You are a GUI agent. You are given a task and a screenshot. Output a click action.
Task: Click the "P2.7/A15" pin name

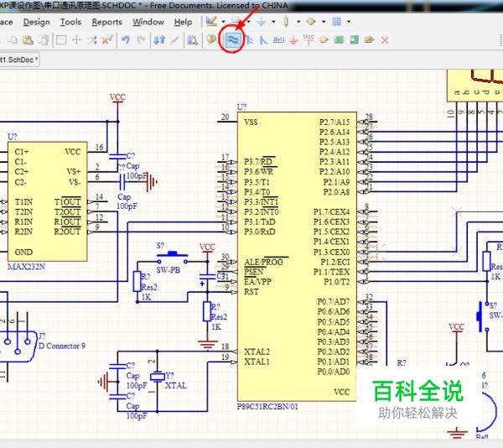(334, 122)
